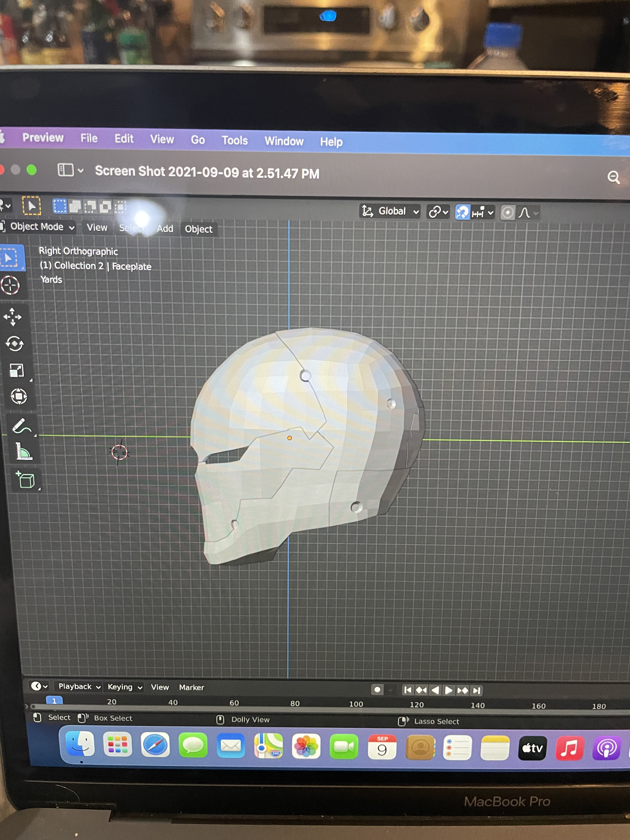Open the Go menu in menu bar
Image resolution: width=630 pixels, height=840 pixels.
pos(198,140)
